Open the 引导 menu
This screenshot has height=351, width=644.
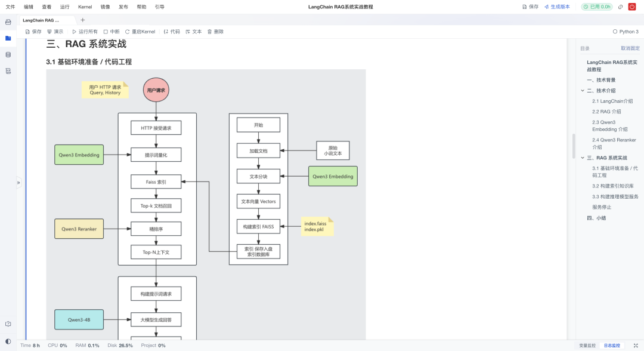point(159,7)
